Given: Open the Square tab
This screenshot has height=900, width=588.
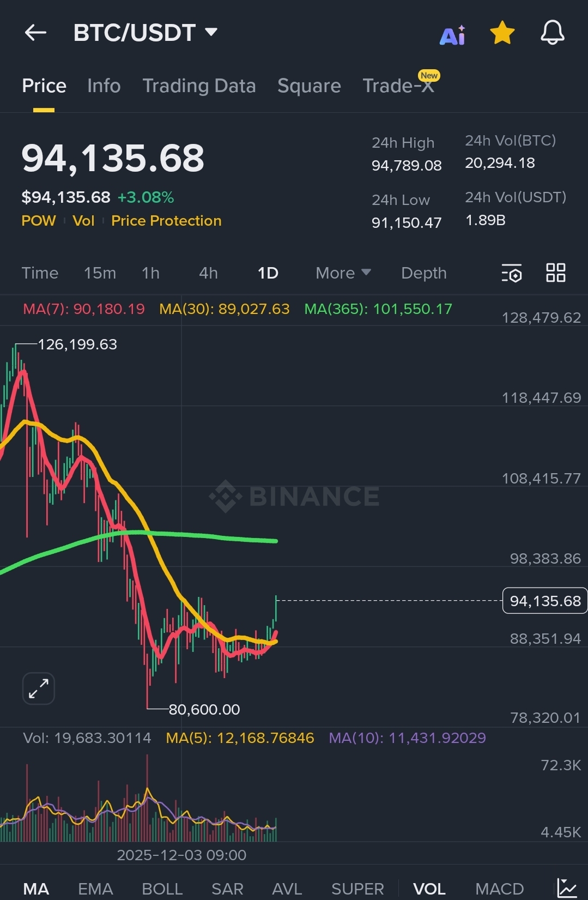Looking at the screenshot, I should (x=309, y=86).
